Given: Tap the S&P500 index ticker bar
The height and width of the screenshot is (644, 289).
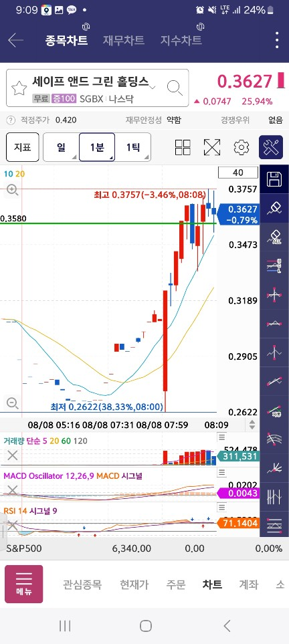Looking at the screenshot, I should [x=144, y=549].
